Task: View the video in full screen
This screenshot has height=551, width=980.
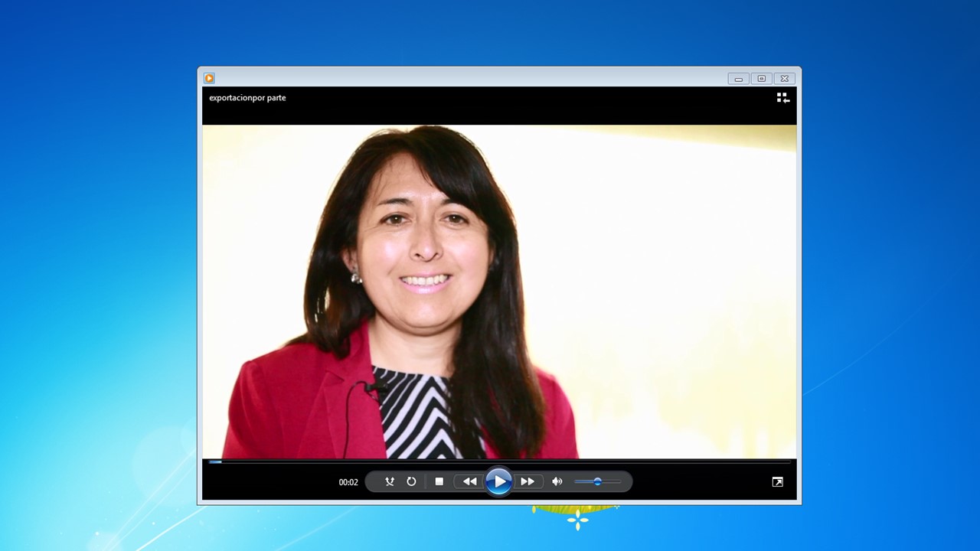Action: 777,481
